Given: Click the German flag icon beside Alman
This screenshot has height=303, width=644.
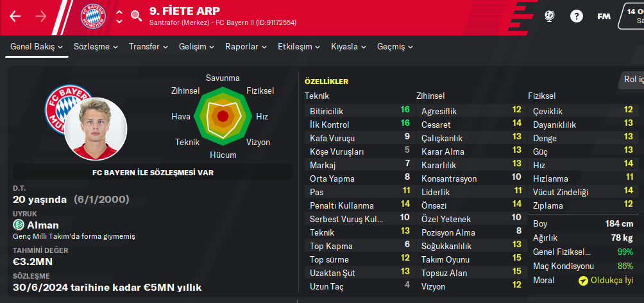Looking at the screenshot, I should [x=19, y=225].
